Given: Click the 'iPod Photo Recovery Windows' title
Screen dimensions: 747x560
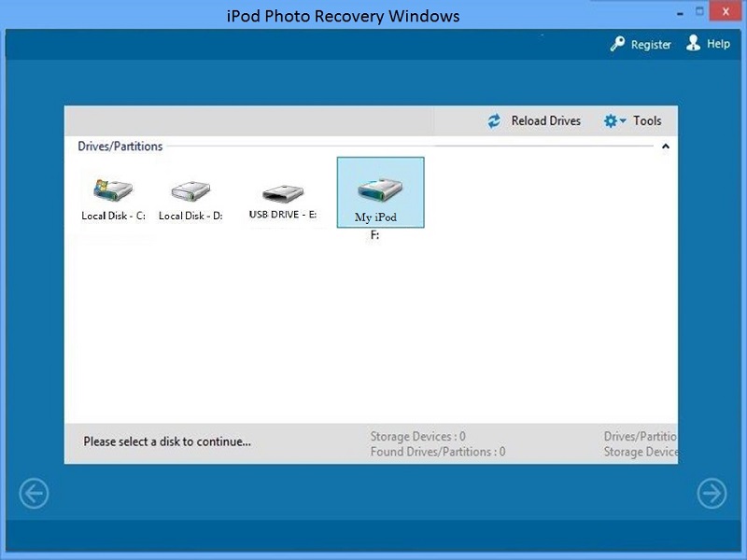Looking at the screenshot, I should [343, 16].
